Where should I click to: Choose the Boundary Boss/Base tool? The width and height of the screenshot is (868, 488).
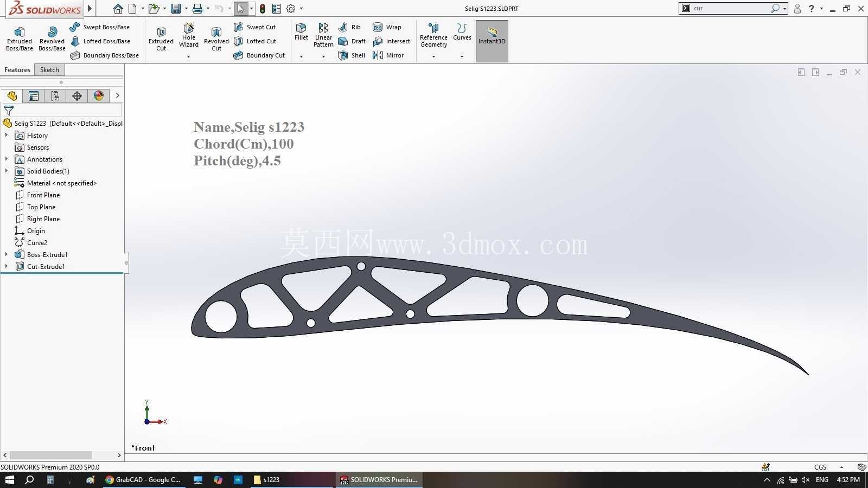pyautogui.click(x=104, y=55)
